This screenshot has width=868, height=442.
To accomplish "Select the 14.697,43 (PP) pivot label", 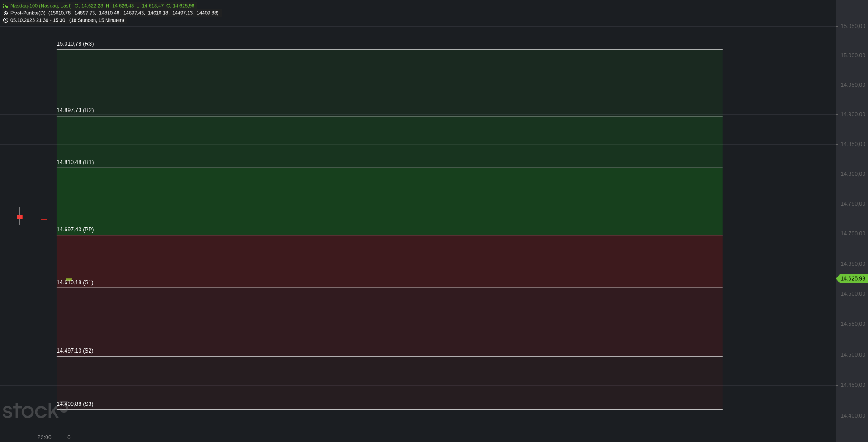I will (75, 230).
